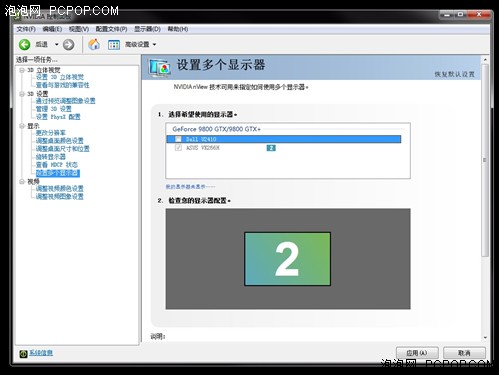Collapse the 视频 tree node

pyautogui.click(x=22, y=181)
